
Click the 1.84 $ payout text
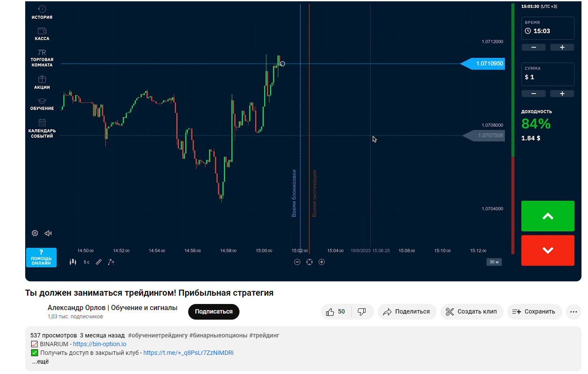(x=531, y=138)
